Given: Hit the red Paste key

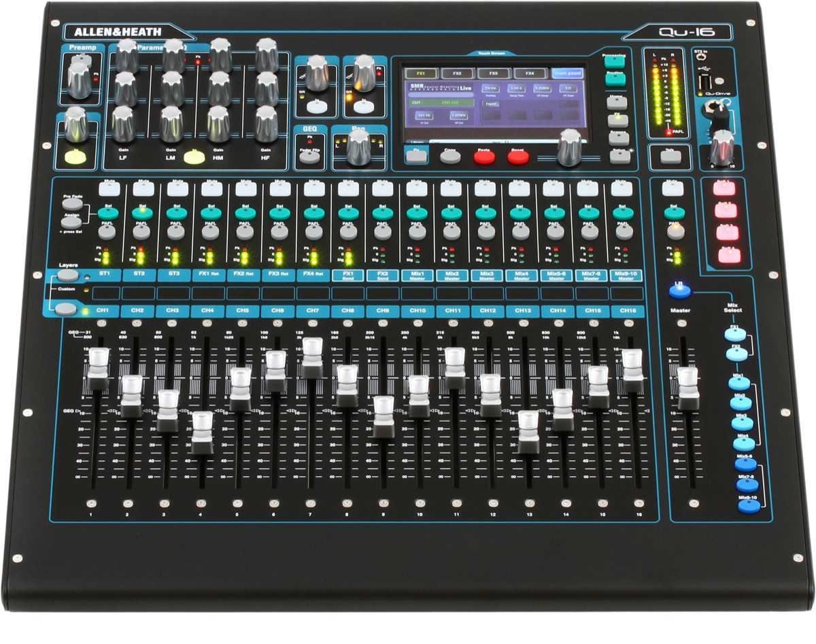Looking at the screenshot, I should coord(484,157).
